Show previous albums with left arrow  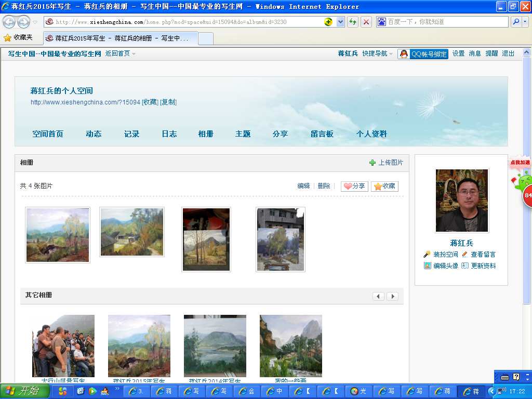pos(379,296)
